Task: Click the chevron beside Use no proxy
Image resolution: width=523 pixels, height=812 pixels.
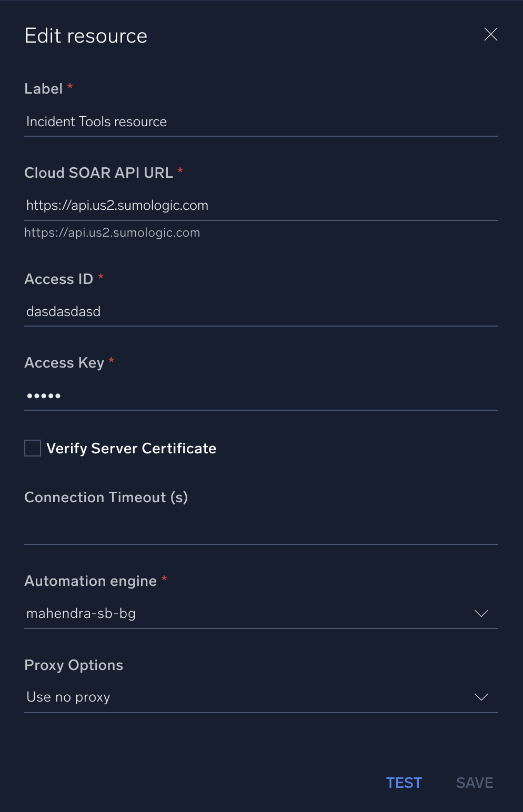Action: [x=480, y=697]
